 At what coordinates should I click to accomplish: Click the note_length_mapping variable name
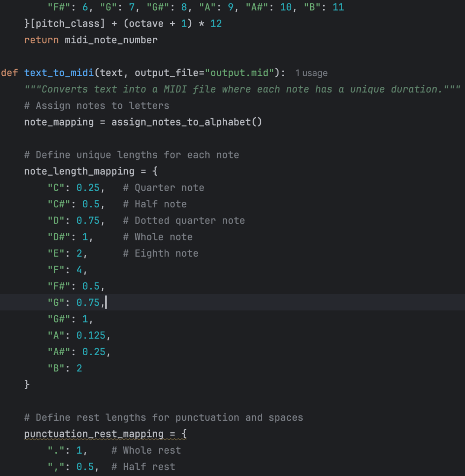79,172
